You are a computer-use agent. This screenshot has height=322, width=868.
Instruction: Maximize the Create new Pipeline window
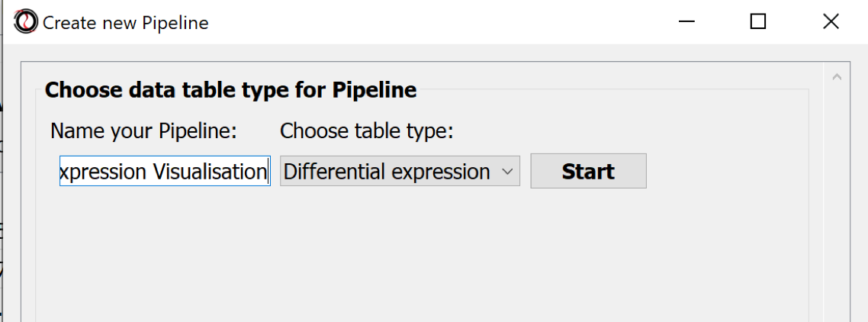tap(757, 22)
